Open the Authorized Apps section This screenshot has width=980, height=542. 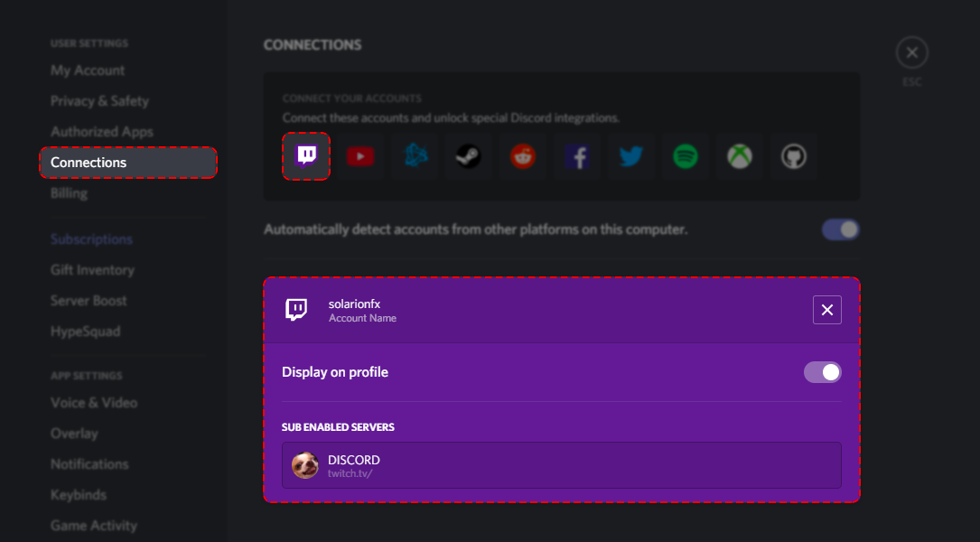pyautogui.click(x=101, y=131)
